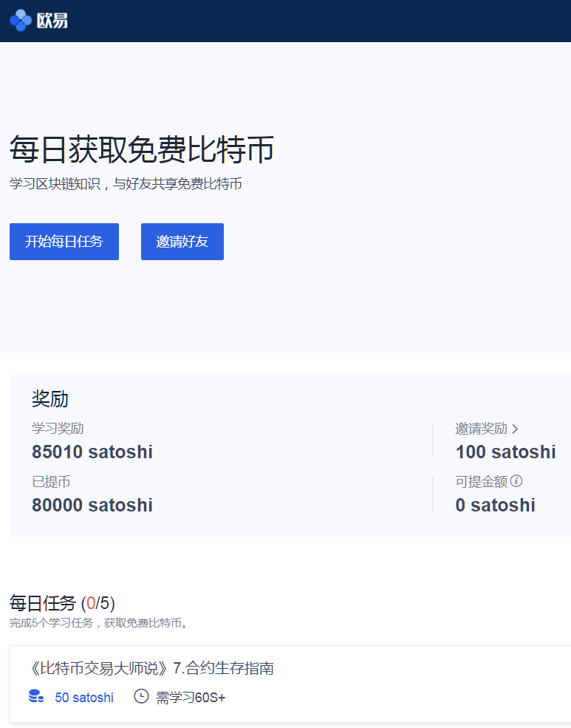
Task: Click the 每日任务 (0/5) heading
Action: (x=62, y=603)
